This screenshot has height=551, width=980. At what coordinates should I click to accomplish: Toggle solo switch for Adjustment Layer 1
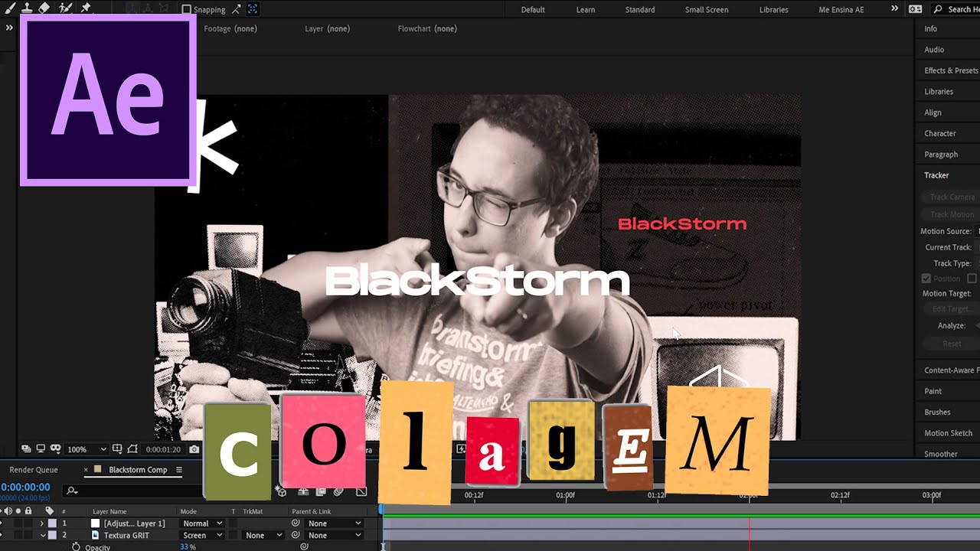[18, 523]
